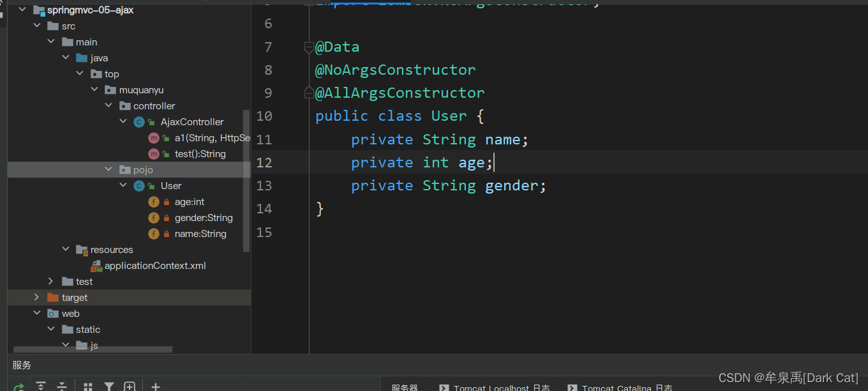The width and height of the screenshot is (868, 391).
Task: Click the controller package icon
Action: click(125, 105)
